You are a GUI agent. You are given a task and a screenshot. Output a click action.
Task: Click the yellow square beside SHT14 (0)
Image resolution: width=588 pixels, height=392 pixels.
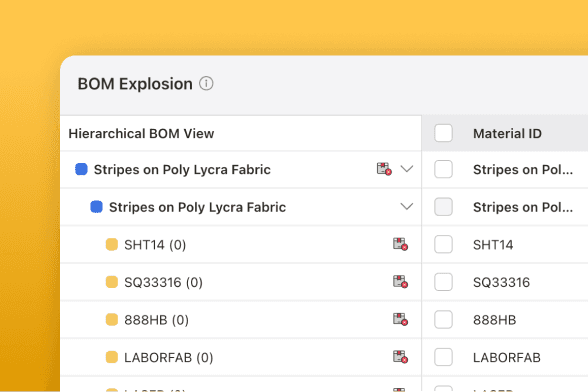click(112, 244)
